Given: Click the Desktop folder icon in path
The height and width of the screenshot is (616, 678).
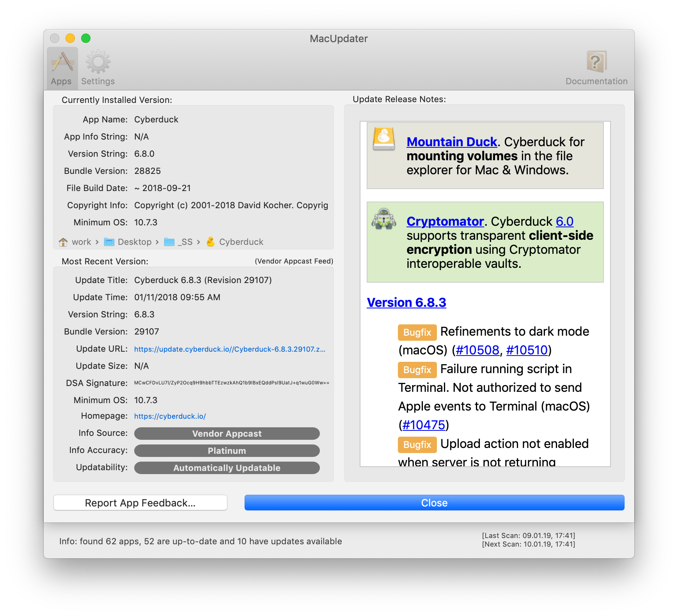Looking at the screenshot, I should click(109, 242).
